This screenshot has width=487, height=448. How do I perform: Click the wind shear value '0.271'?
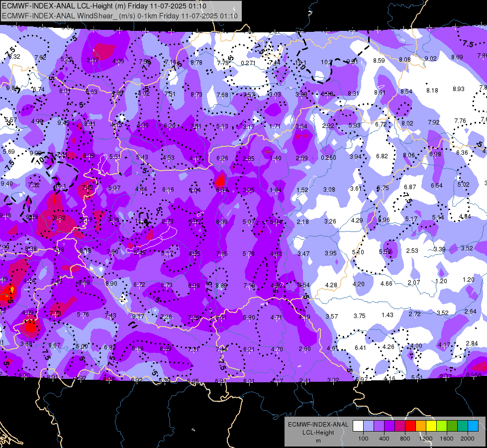click(x=248, y=63)
